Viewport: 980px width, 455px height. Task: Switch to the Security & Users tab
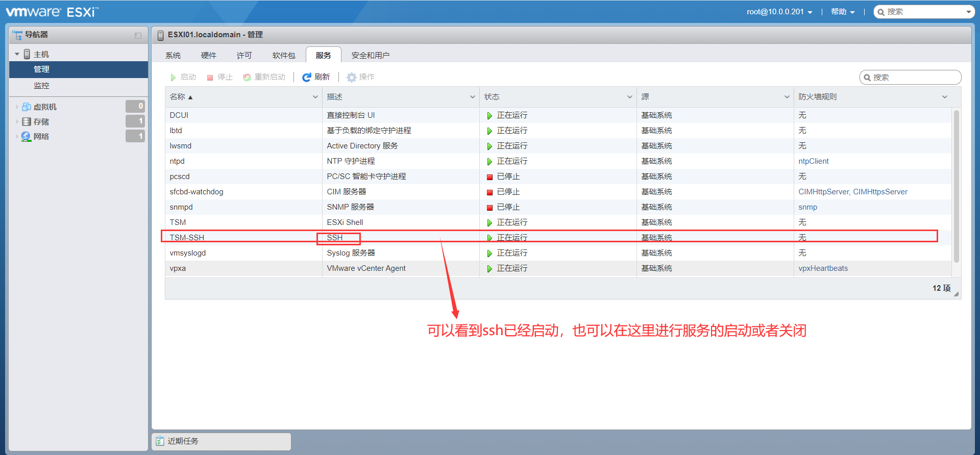[371, 55]
